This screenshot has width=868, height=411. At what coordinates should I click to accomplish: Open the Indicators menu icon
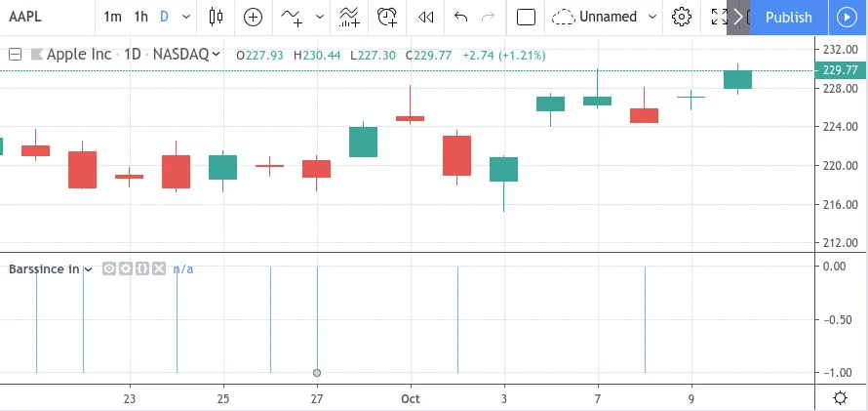[292, 17]
